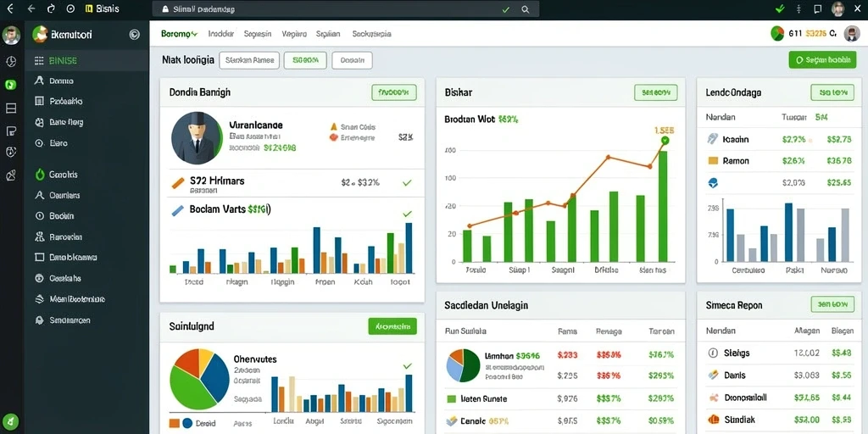
Task: Select the highlighted BINISE sidebar item
Action: click(x=87, y=60)
